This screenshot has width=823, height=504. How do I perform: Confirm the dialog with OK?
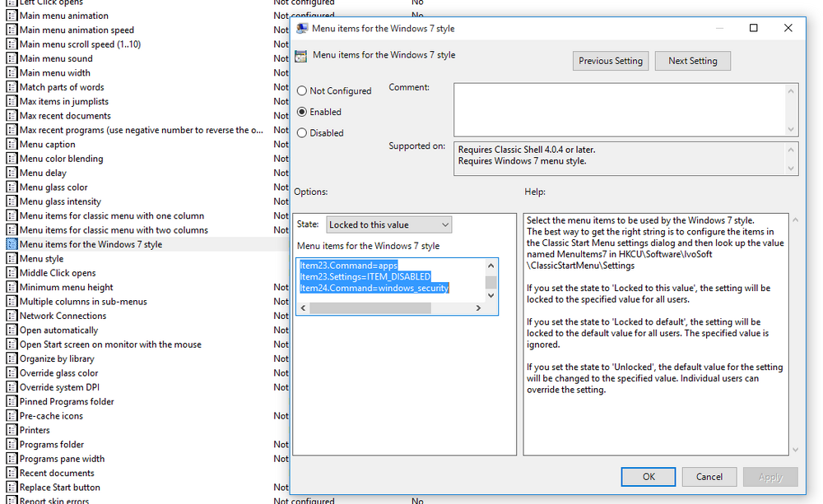tap(649, 477)
